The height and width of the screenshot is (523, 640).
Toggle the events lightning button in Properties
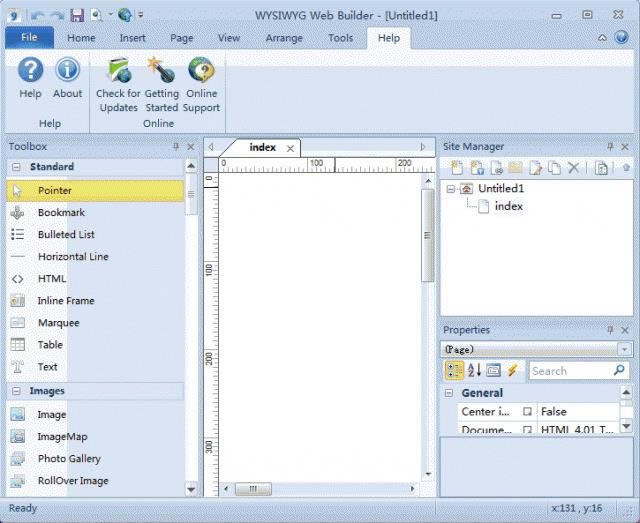pos(513,371)
